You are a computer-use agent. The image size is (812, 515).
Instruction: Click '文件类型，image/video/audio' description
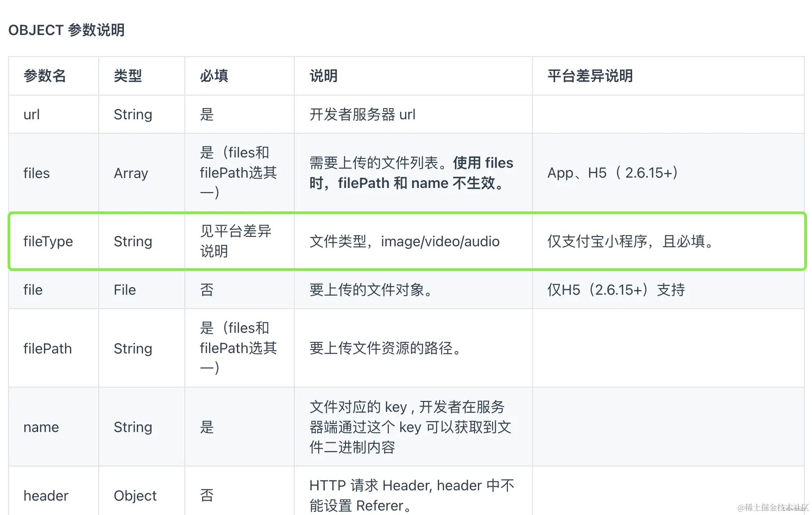pos(404,241)
